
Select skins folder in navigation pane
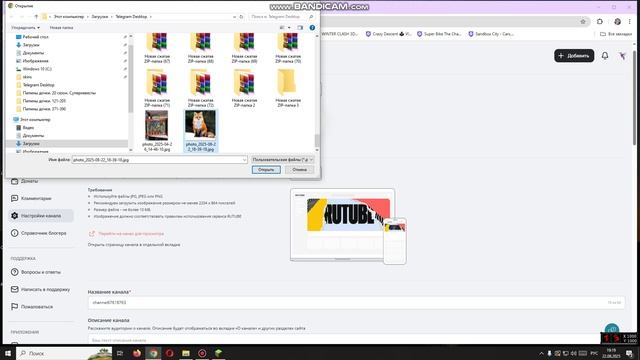point(27,77)
